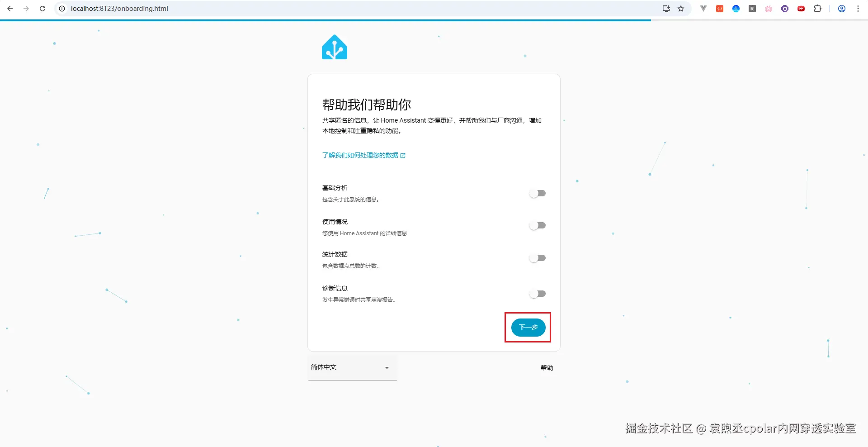
Task: Toggle the 基础分析 switch
Action: coord(538,194)
